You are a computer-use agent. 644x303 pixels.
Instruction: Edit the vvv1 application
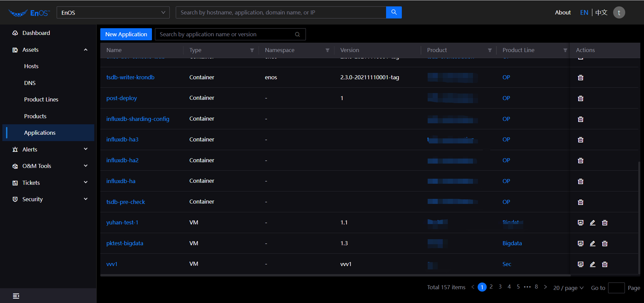(x=593, y=264)
